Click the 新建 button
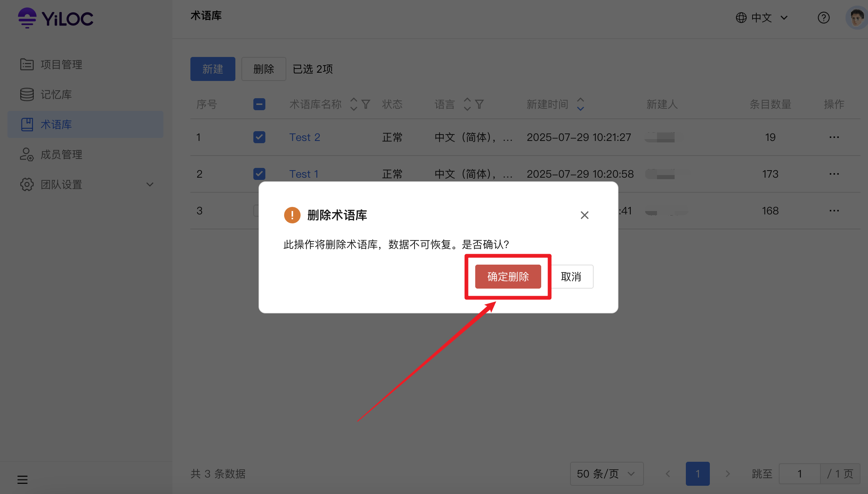Viewport: 868px width, 494px height. tap(213, 69)
